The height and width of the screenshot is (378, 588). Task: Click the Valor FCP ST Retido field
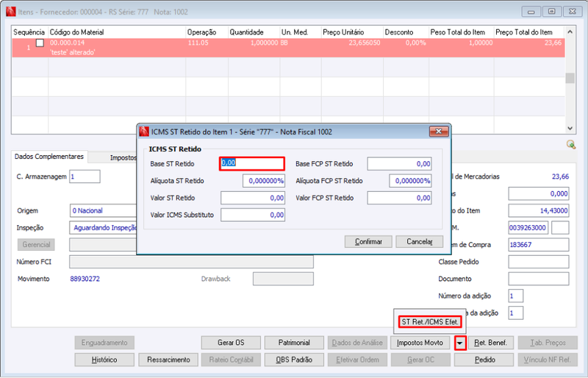(399, 198)
